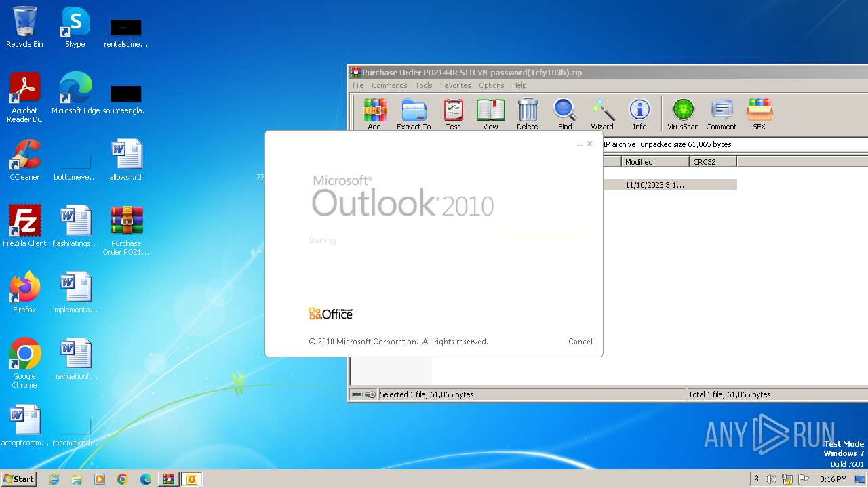Open the Windows Start menu

pos(18,479)
